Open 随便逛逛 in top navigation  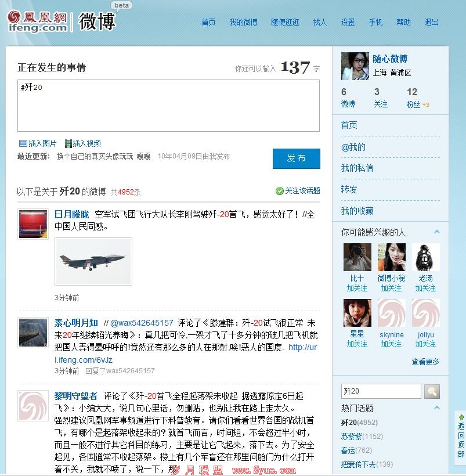[x=285, y=22]
